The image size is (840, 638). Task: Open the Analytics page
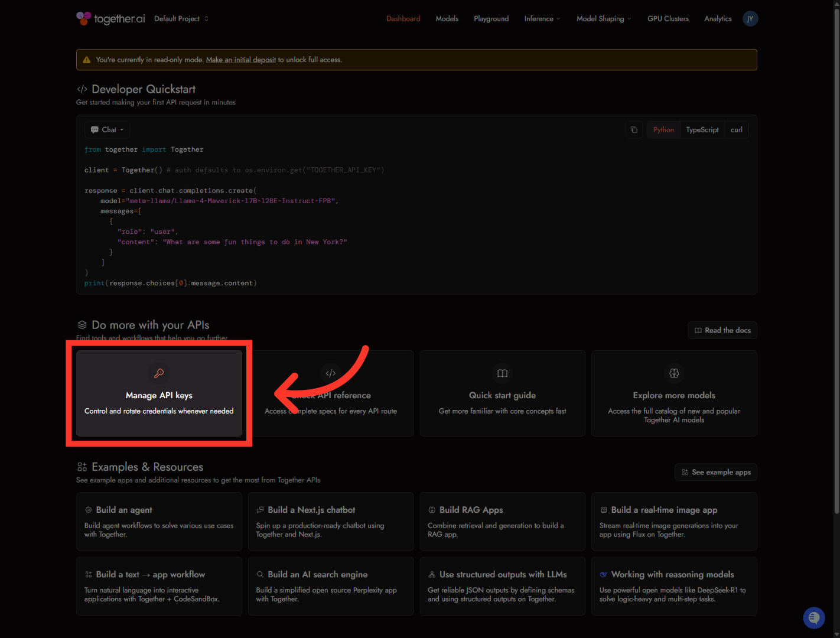coord(718,19)
